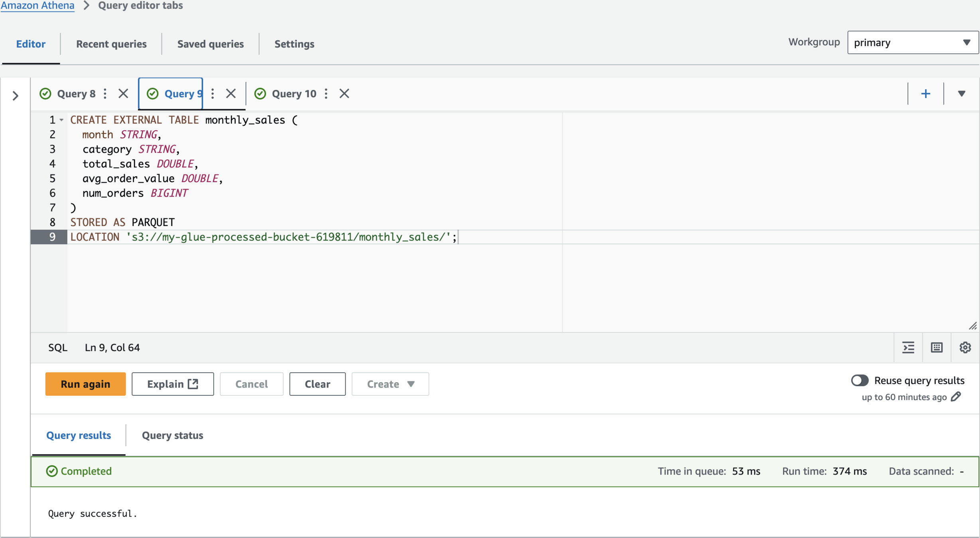Follow the Amazon Athena breadcrumb link
This screenshot has height=538, width=980.
pos(37,6)
